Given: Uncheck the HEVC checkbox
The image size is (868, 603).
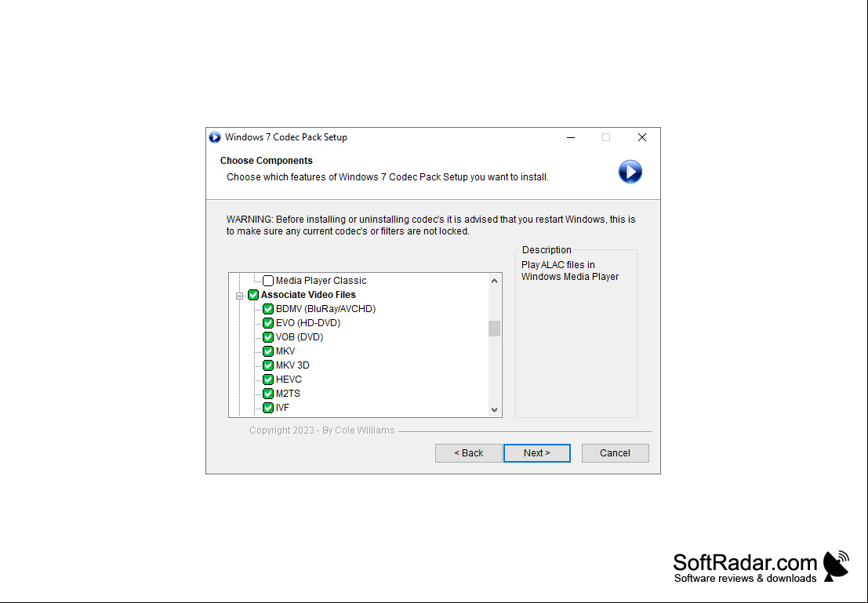Looking at the screenshot, I should point(268,380).
